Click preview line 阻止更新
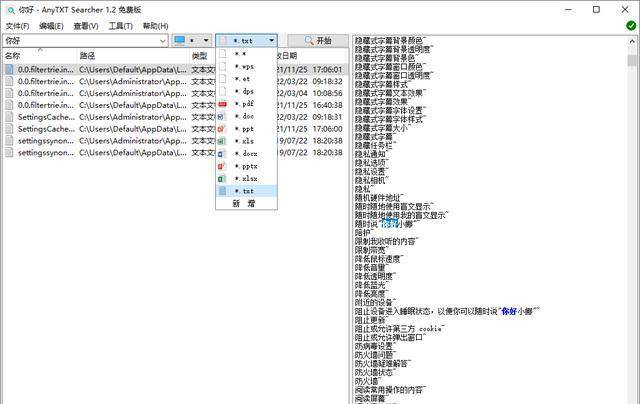This screenshot has width=640, height=404. [x=370, y=320]
